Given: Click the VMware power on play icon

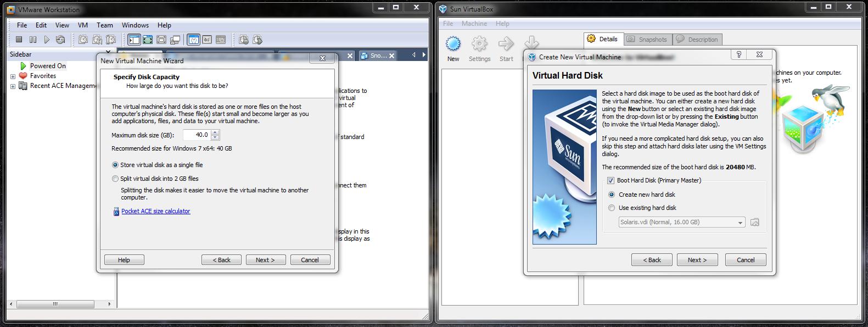Looking at the screenshot, I should click(x=47, y=40).
